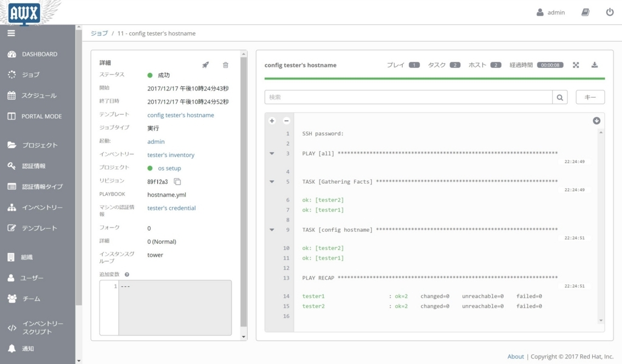Toggle the hamburger sidebar menu

pos(11,33)
